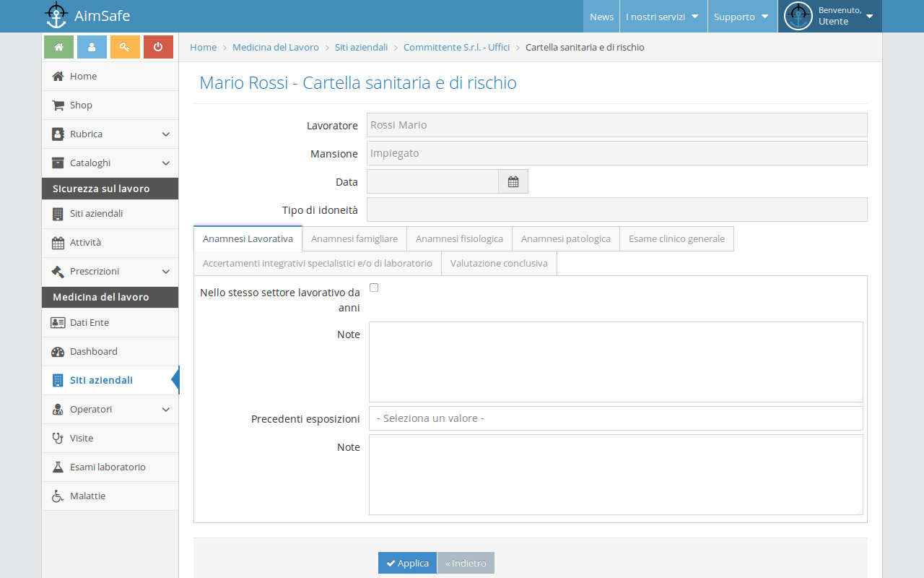
Task: Click the orange key shortcut button
Action: point(125,46)
